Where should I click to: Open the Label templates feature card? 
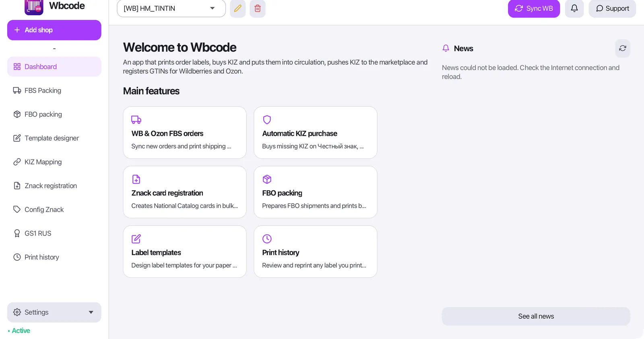185,252
